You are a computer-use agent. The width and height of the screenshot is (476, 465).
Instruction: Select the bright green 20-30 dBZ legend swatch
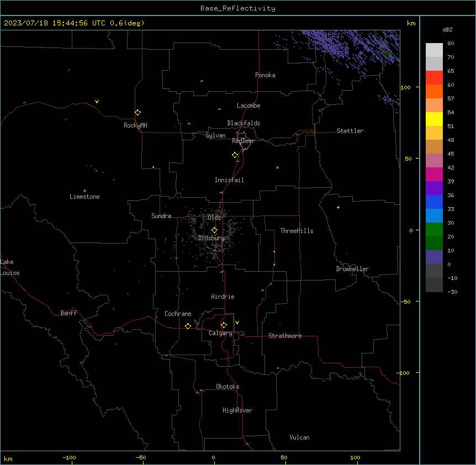[x=434, y=230]
